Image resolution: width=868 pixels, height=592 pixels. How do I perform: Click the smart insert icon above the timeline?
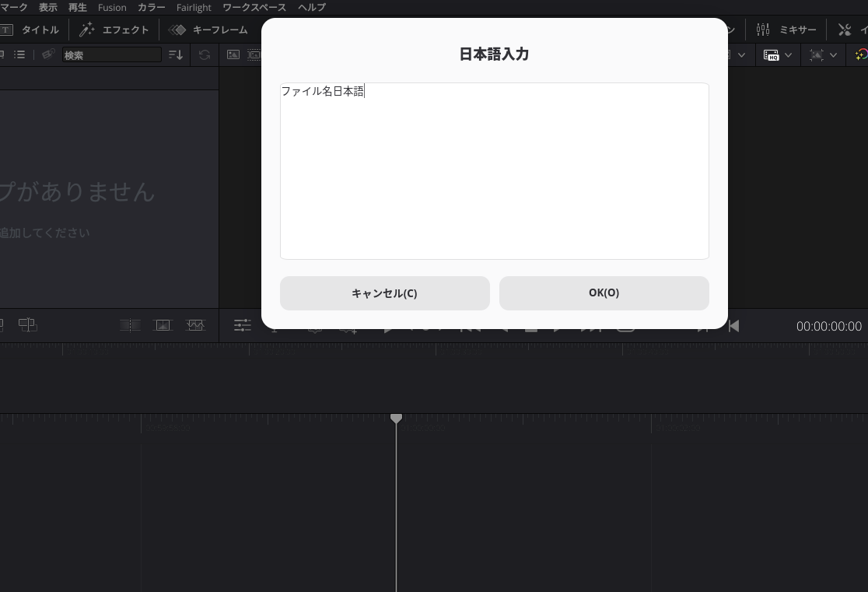130,325
